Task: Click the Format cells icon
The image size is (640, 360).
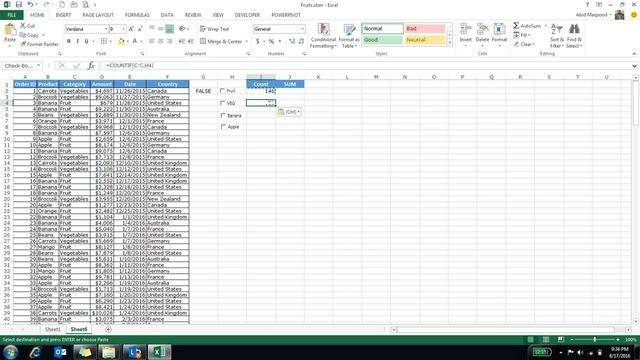Action: 499,29
